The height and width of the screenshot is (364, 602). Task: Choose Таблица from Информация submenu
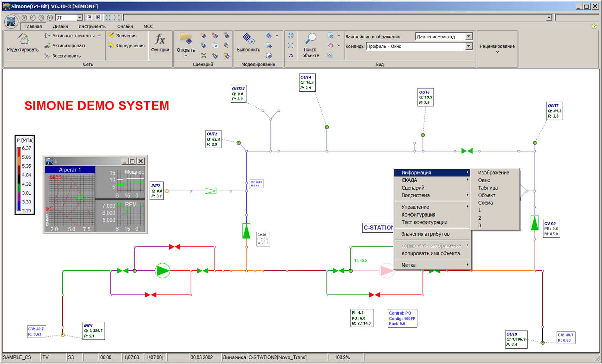[x=495, y=188]
